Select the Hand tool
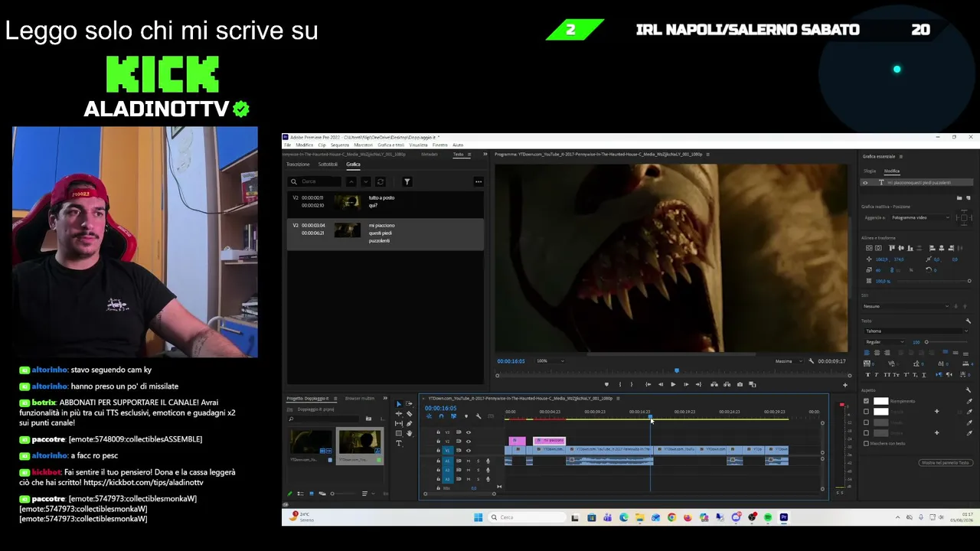 409,434
